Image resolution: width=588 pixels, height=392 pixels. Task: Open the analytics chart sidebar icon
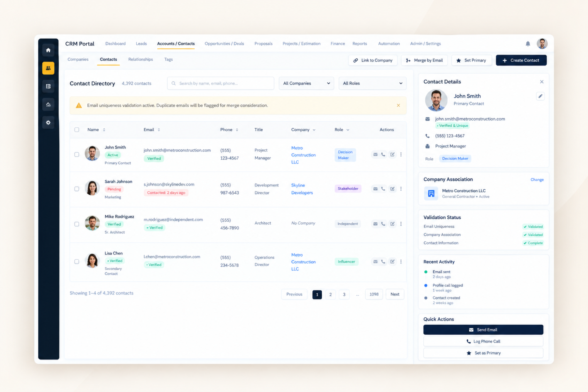48,104
